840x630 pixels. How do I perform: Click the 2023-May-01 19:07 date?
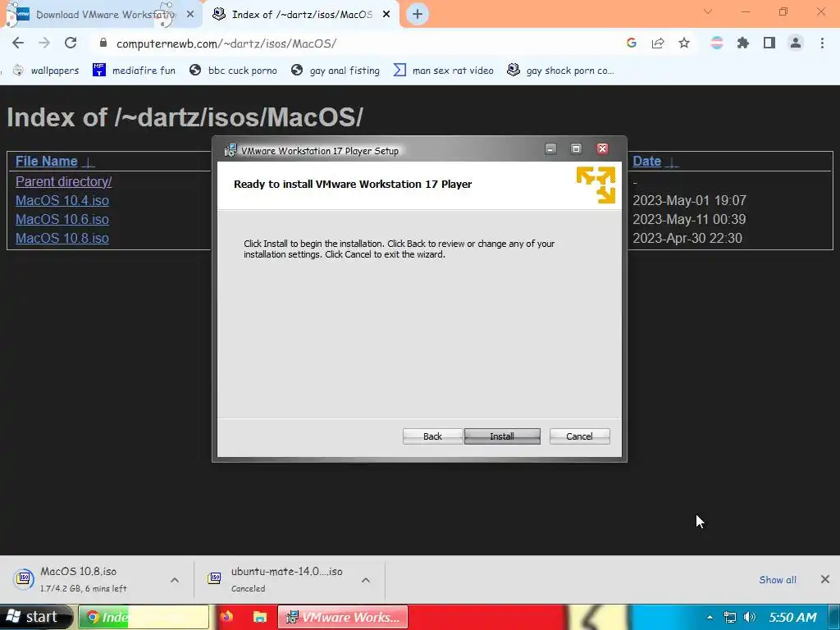click(689, 200)
